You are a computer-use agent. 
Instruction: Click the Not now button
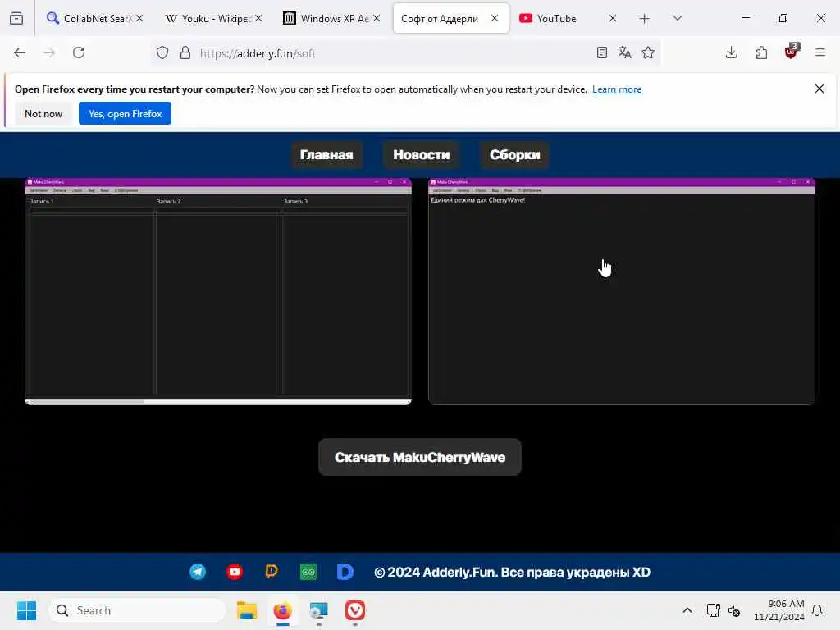[43, 113]
